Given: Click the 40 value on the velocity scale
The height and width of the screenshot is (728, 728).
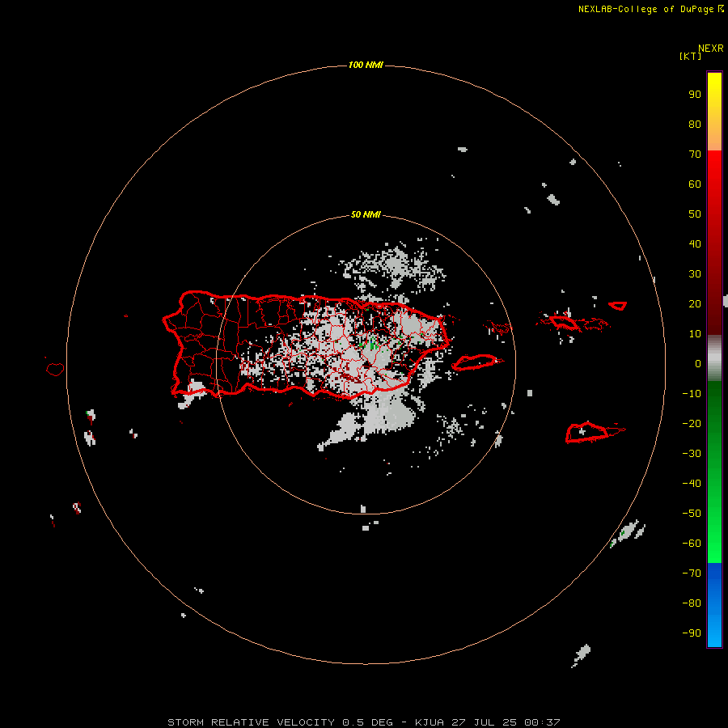Looking at the screenshot, I should coord(695,243).
